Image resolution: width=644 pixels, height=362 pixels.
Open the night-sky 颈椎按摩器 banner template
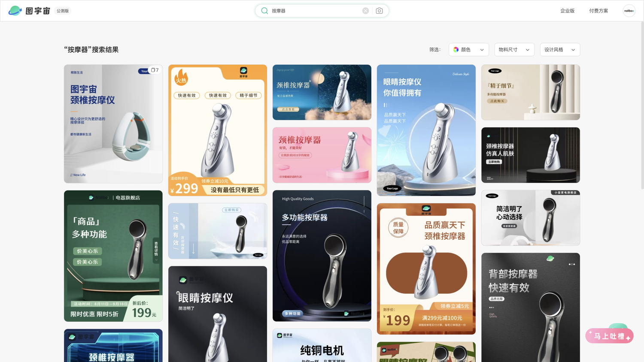point(322,92)
